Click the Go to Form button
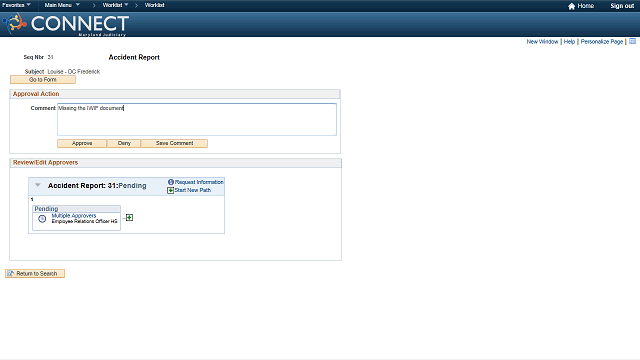Screen dimensions: 640x360 tap(43, 80)
